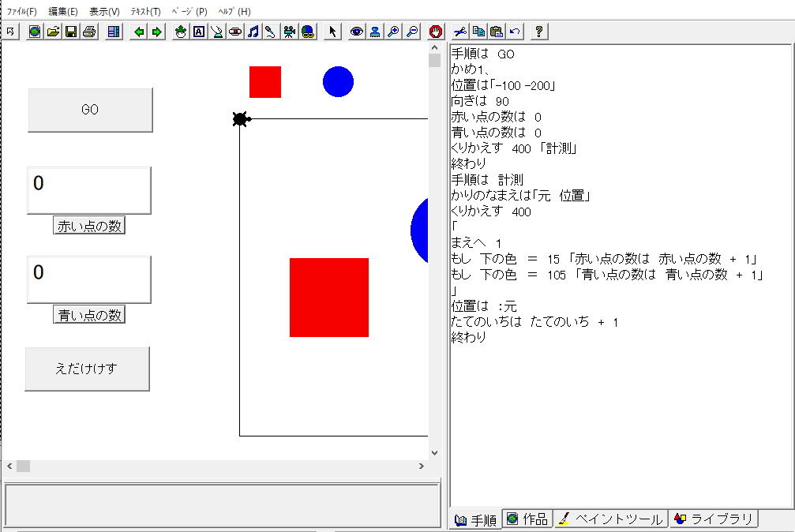Open the テキスト(T) menu
The width and height of the screenshot is (795, 532).
coord(145,11)
